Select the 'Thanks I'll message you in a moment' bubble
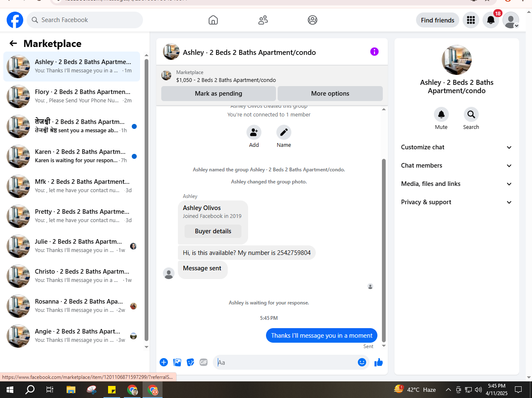Image resolution: width=532 pixels, height=398 pixels. 322,336
